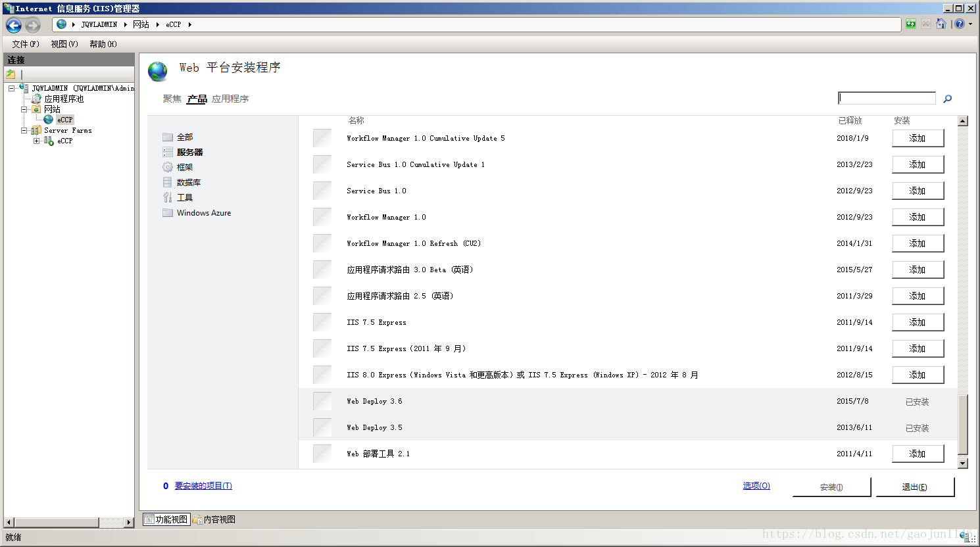Add Service Bus 1.0 Cumulative Update 1

[918, 164]
